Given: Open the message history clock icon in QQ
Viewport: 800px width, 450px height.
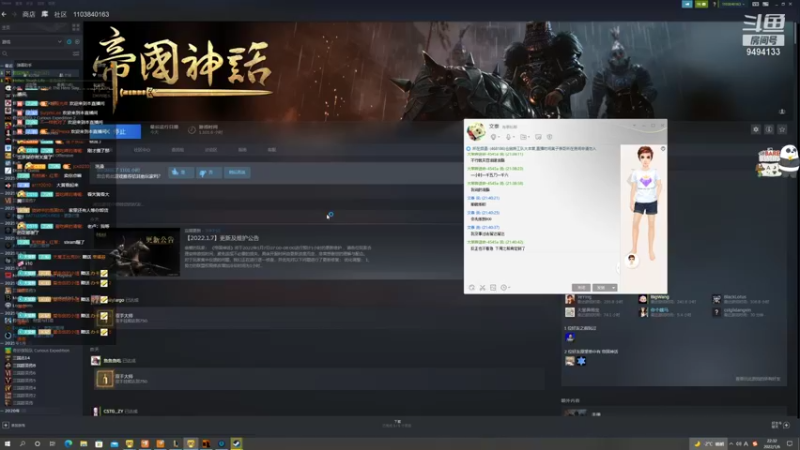Looking at the screenshot, I should coord(505,288).
